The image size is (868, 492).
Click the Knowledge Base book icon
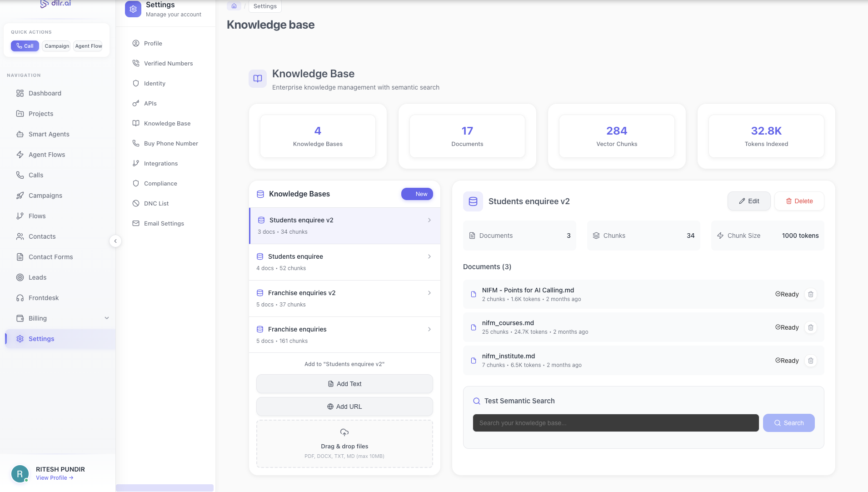pos(258,79)
